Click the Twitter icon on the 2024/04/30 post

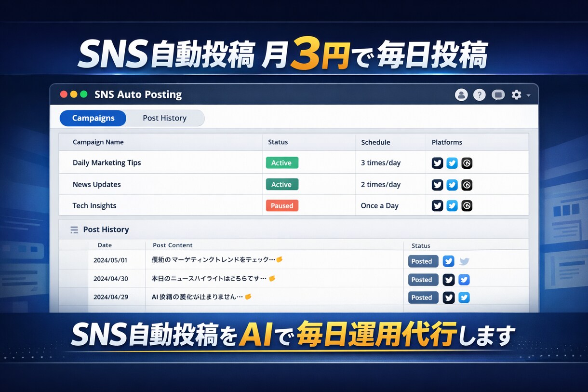click(464, 280)
